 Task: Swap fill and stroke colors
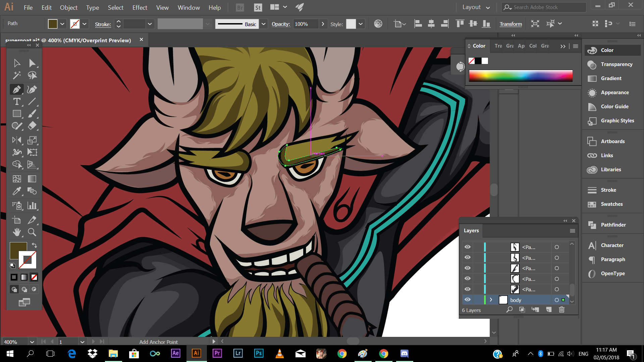[x=34, y=245]
